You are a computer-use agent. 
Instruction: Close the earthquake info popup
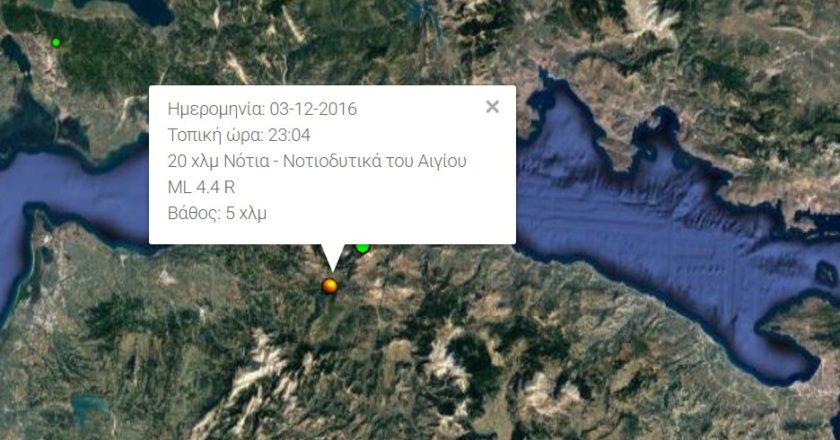point(492,107)
